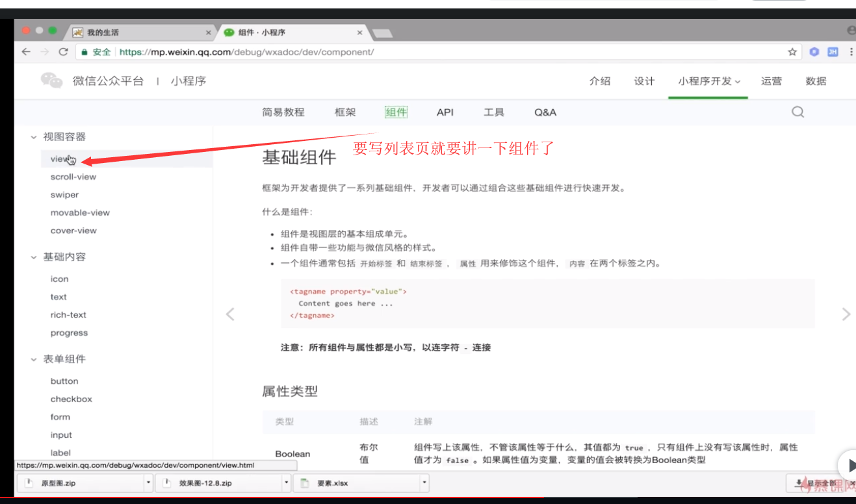Viewport: 856px width, 504px height.
Task: Select the 框架 sub-tab
Action: [345, 112]
